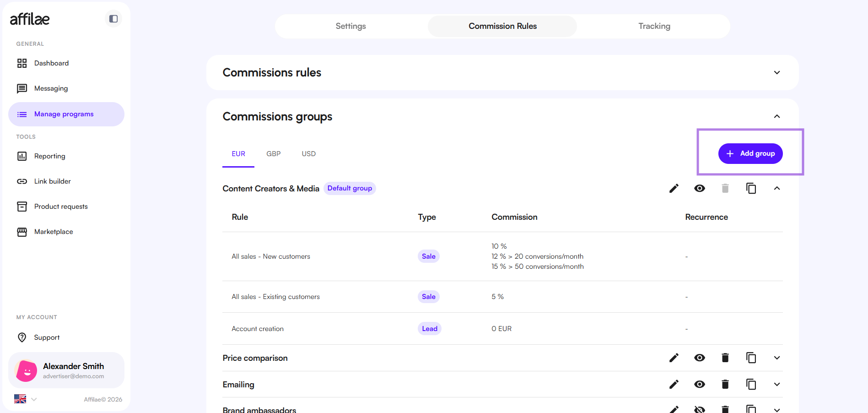Toggle visibility of Content Creators & Media group
Viewport: 868px width, 413px height.
(x=700, y=188)
